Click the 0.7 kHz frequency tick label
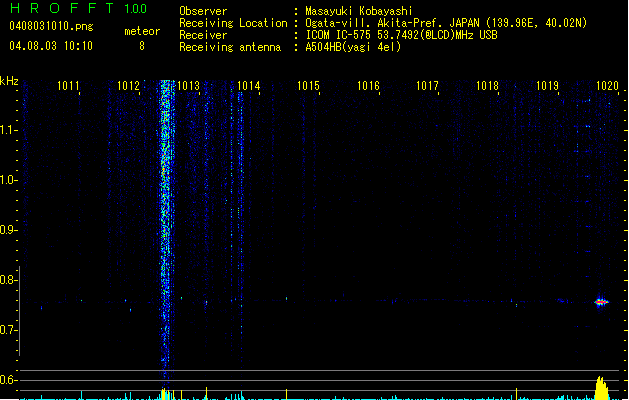629x400 pixels. point(8,330)
